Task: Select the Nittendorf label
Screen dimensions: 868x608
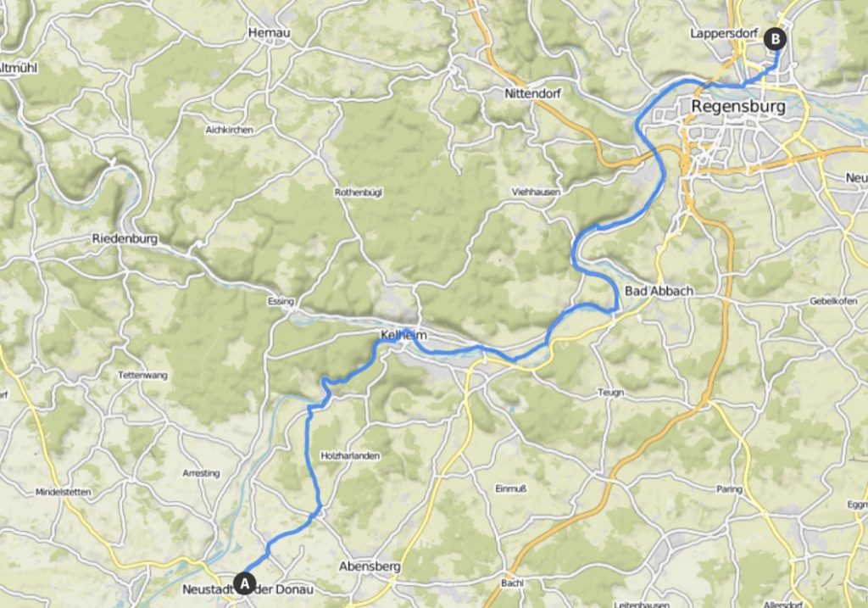Action: (x=532, y=93)
